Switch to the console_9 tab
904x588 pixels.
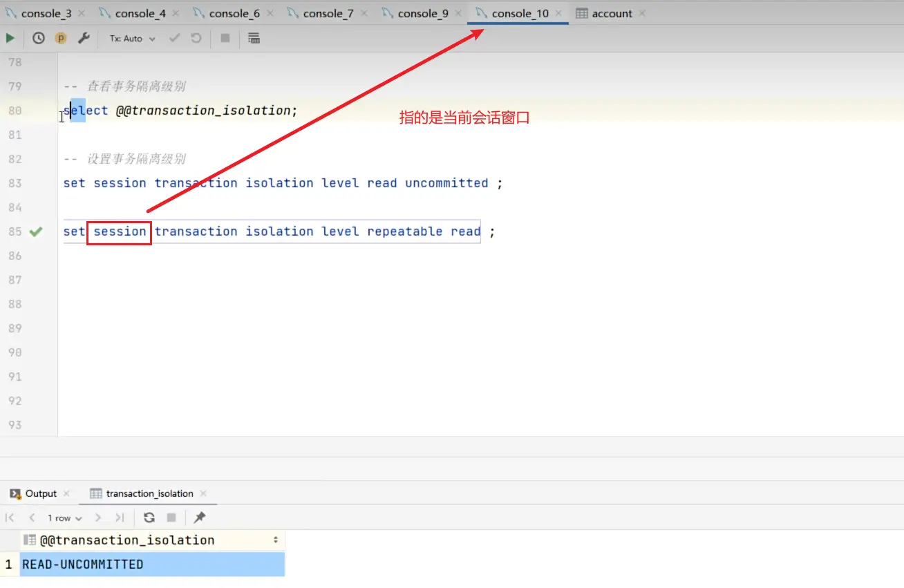[422, 13]
